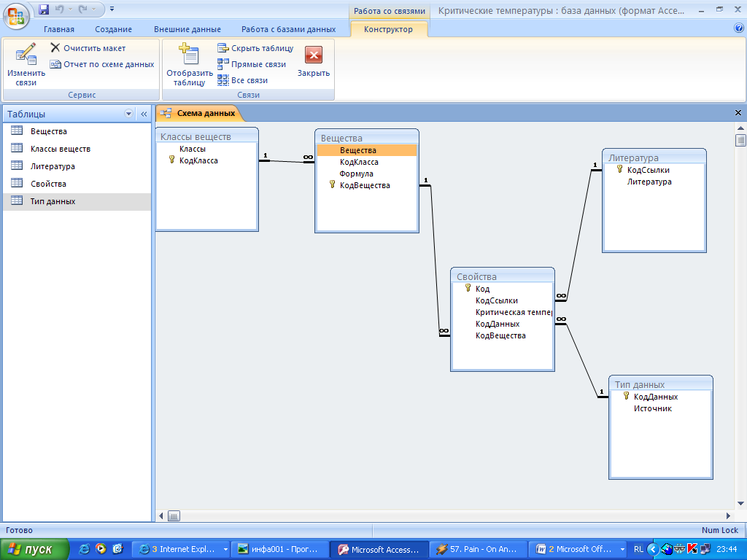Show direct relationships with Прямые связи
Screen dimensions: 747x560
click(x=252, y=64)
